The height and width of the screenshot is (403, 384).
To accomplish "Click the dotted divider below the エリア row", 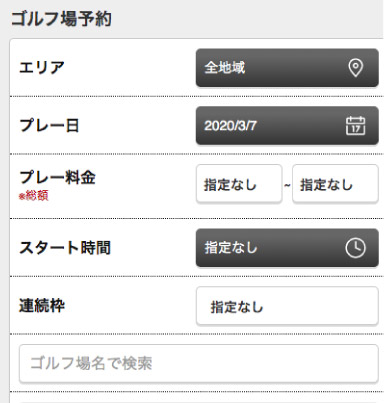I will pos(197,96).
